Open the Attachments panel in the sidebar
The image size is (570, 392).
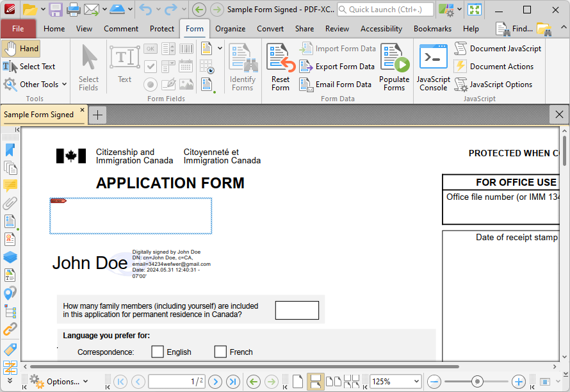[9, 203]
